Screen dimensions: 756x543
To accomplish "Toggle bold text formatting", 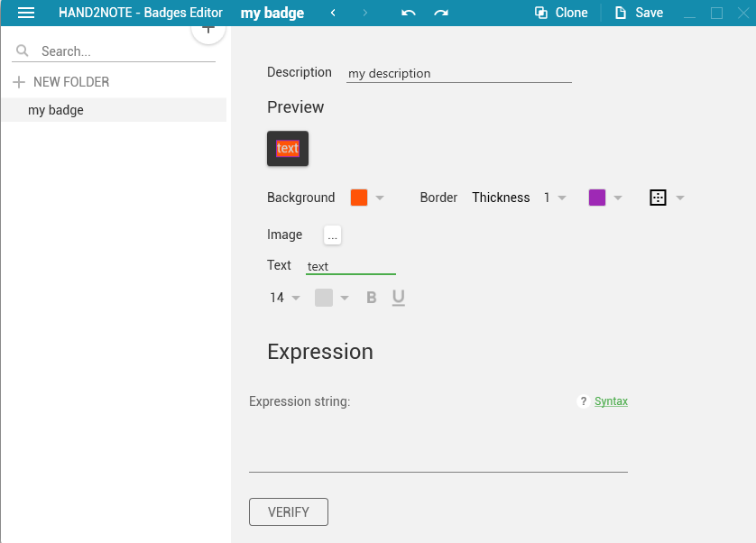I will click(x=372, y=298).
